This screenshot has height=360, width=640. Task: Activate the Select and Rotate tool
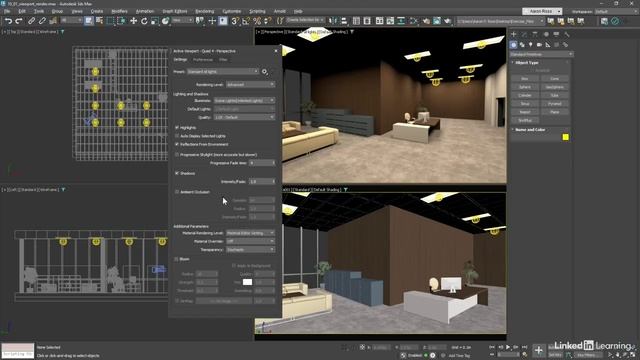point(144,21)
